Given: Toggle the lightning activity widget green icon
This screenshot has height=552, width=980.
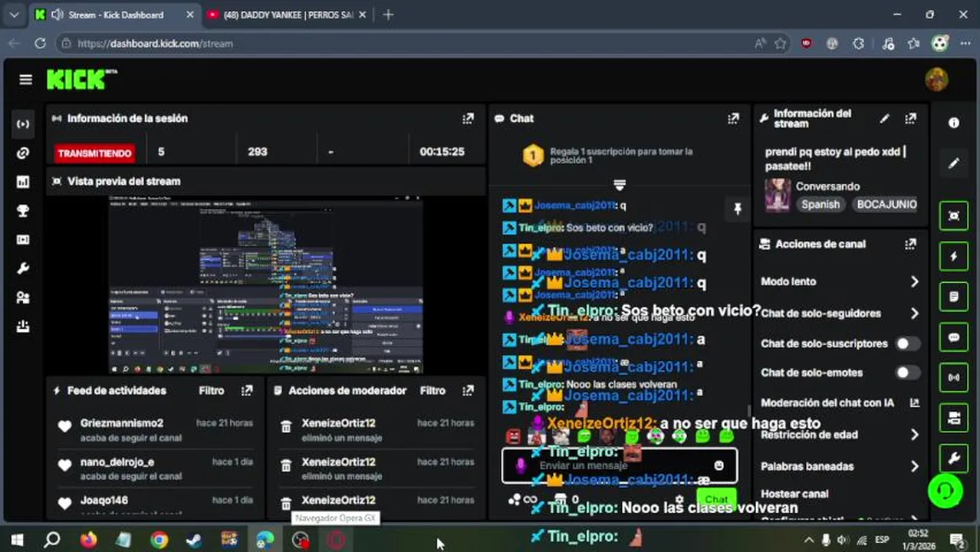Looking at the screenshot, I should pos(954,257).
